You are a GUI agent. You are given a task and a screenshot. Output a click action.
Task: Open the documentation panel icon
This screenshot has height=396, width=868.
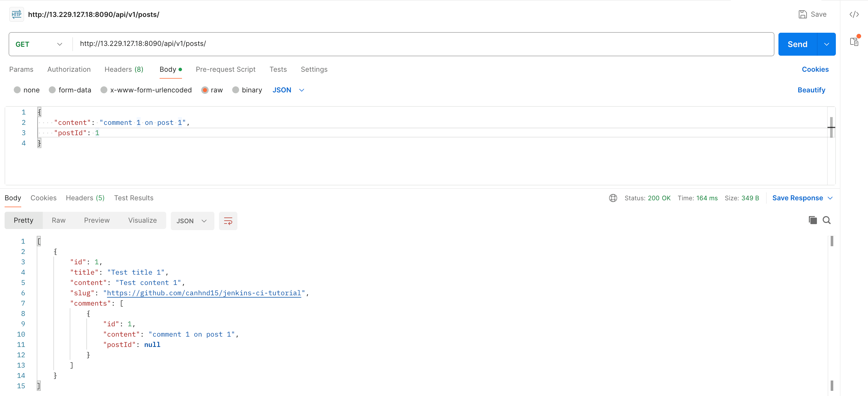click(x=854, y=42)
